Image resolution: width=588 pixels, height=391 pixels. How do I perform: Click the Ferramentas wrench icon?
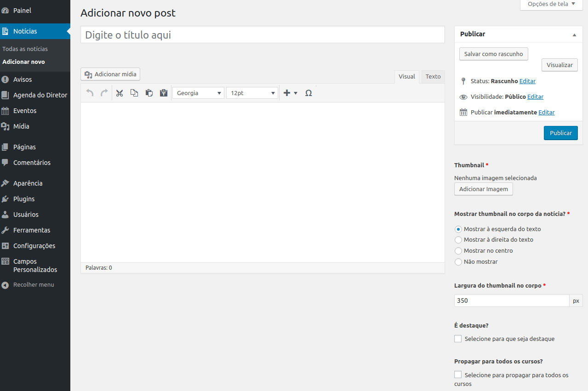click(6, 230)
